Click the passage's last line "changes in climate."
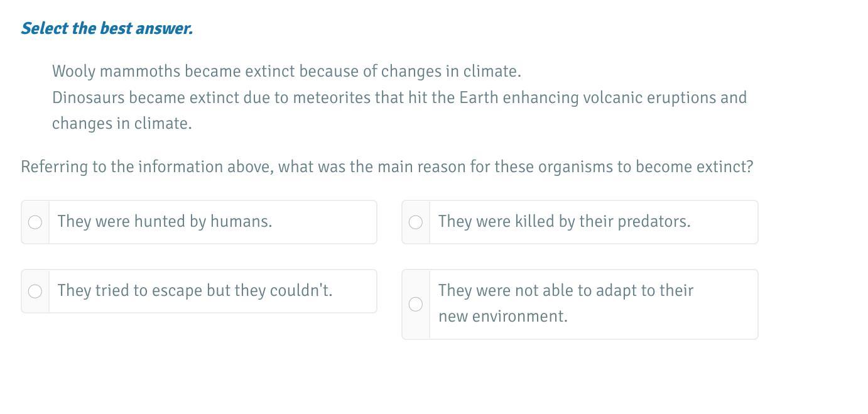 tap(122, 124)
